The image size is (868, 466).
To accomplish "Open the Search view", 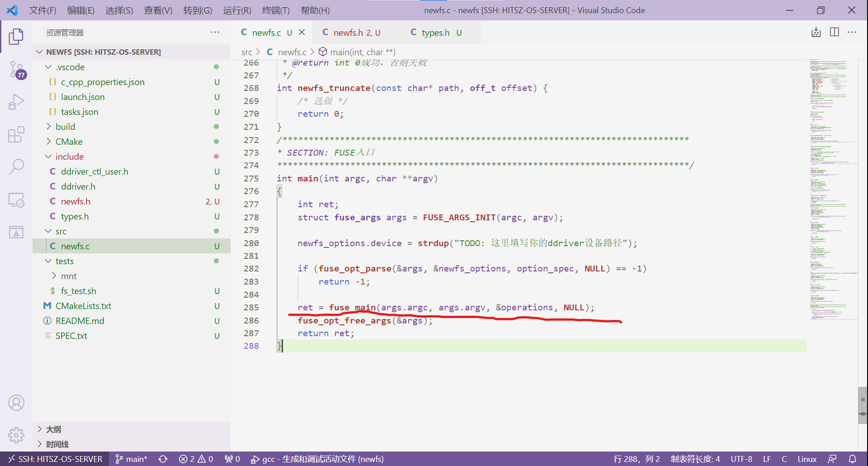I will (16, 166).
